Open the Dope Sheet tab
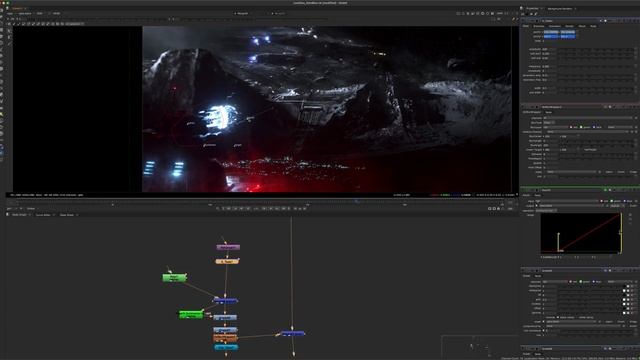Image resolution: width=640 pixels, height=360 pixels. [x=67, y=215]
